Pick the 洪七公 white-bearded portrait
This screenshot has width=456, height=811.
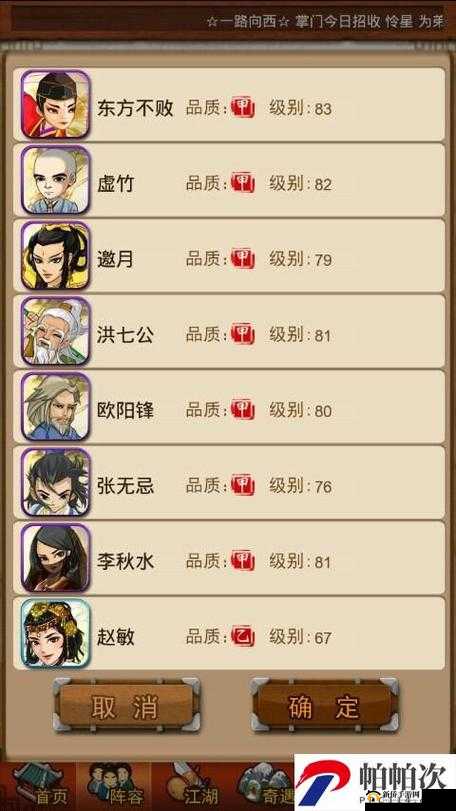(x=56, y=331)
